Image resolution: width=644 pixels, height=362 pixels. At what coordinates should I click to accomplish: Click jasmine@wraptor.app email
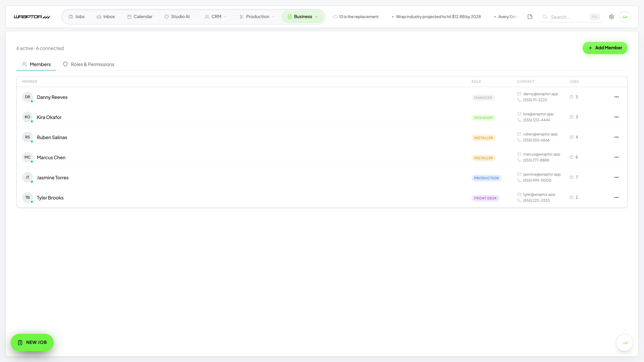coord(542,174)
